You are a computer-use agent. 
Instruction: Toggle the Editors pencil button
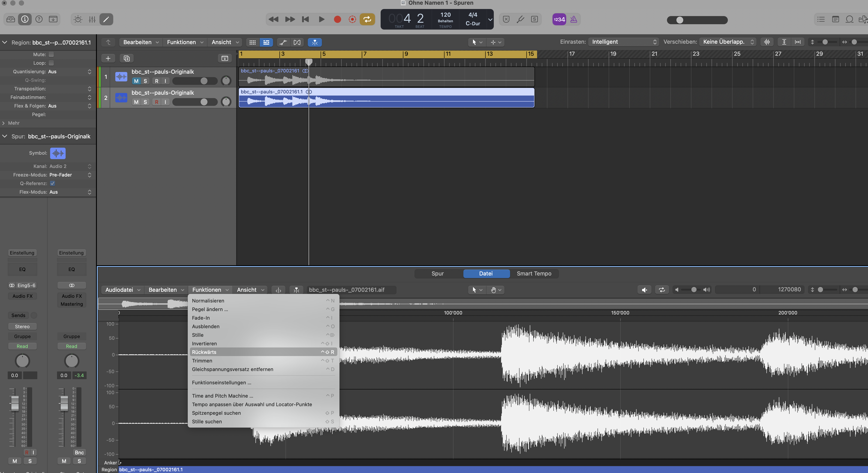106,19
